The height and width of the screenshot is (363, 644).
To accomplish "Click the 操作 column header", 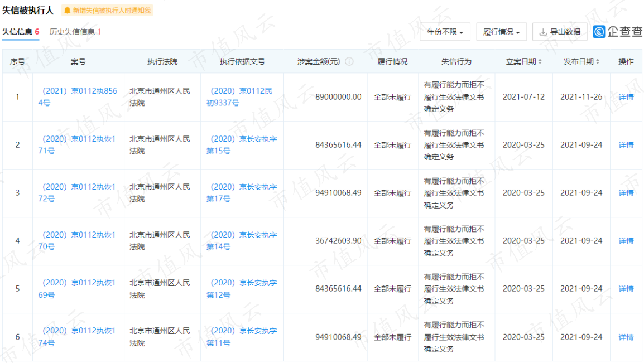I will click(x=626, y=61).
